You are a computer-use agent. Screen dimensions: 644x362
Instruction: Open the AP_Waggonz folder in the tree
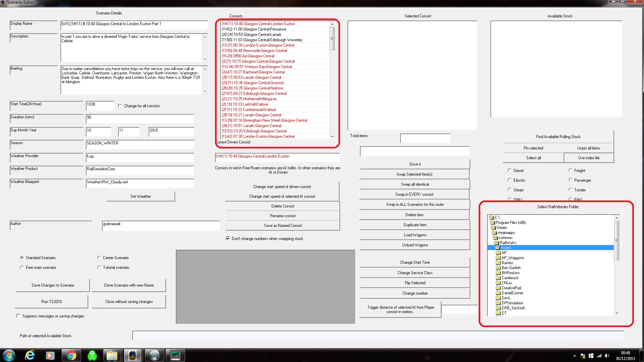513,258
